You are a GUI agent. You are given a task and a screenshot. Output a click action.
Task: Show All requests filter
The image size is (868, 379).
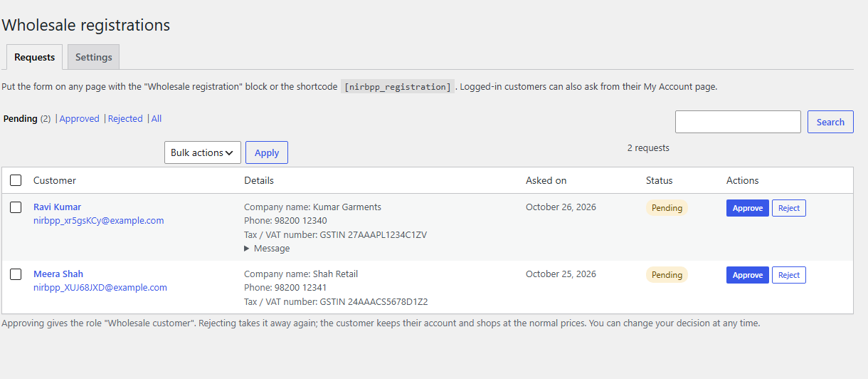[157, 119]
